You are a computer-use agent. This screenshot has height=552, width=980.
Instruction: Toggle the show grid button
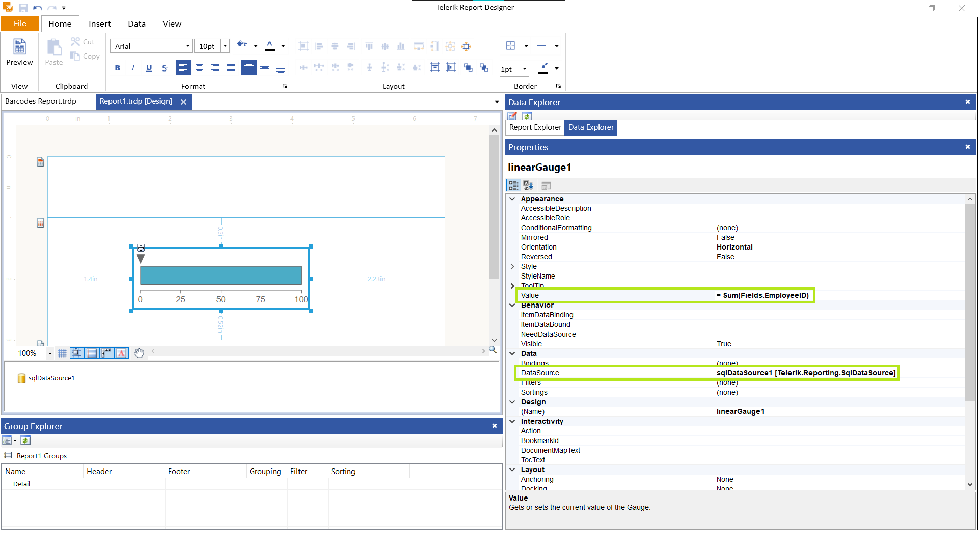point(62,353)
